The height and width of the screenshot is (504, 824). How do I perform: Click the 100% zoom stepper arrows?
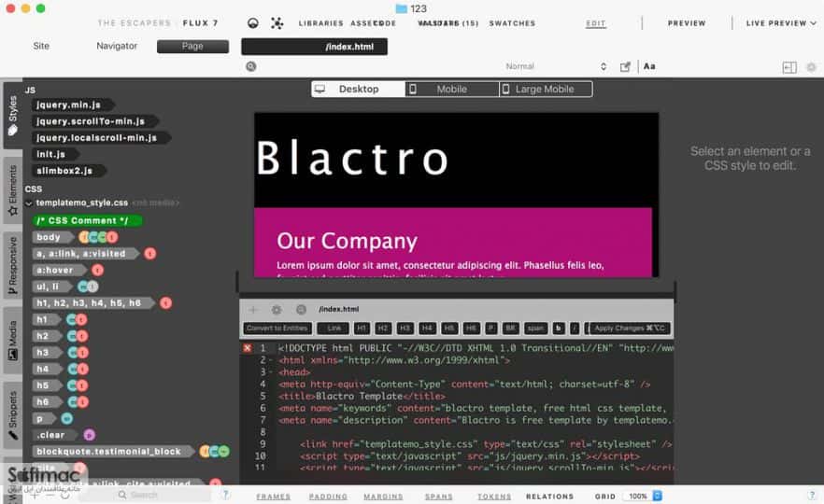pos(657,496)
